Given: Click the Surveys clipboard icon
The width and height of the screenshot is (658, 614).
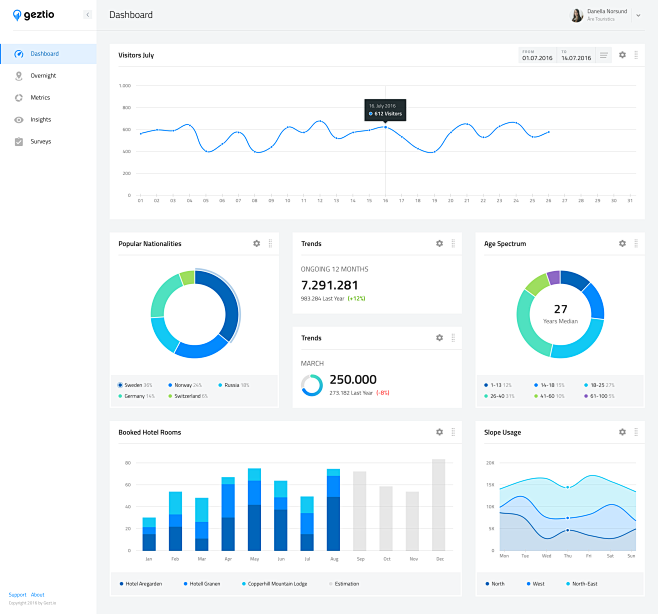Looking at the screenshot, I should (18, 141).
